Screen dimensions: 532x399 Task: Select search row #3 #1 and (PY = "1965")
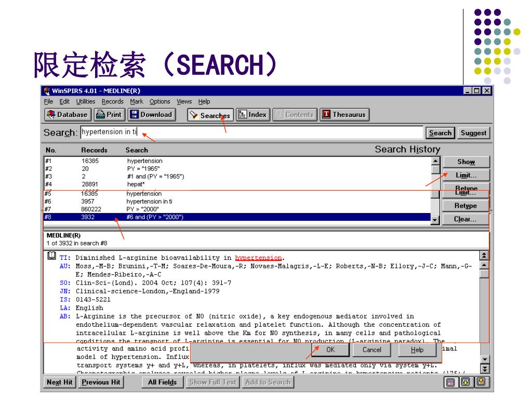click(x=237, y=177)
